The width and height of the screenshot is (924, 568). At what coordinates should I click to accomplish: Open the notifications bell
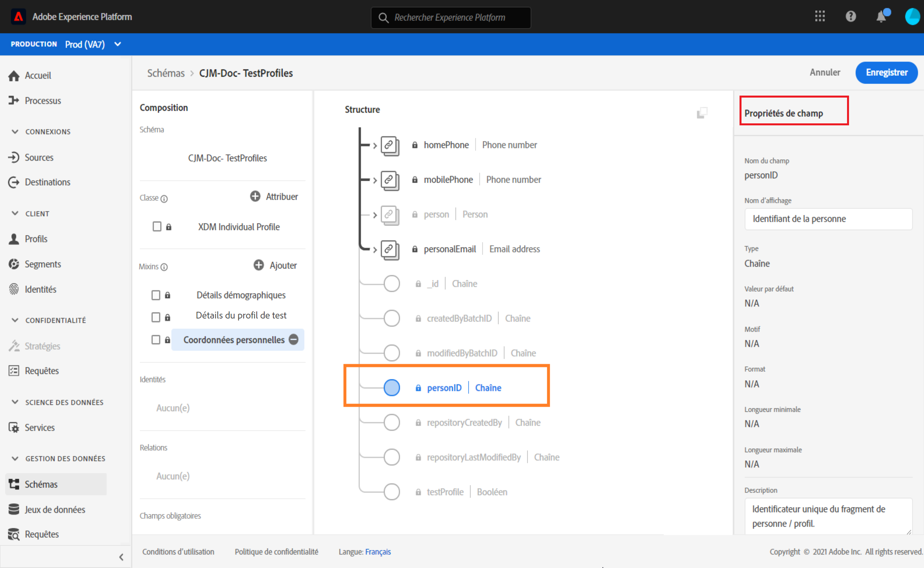pyautogui.click(x=881, y=17)
